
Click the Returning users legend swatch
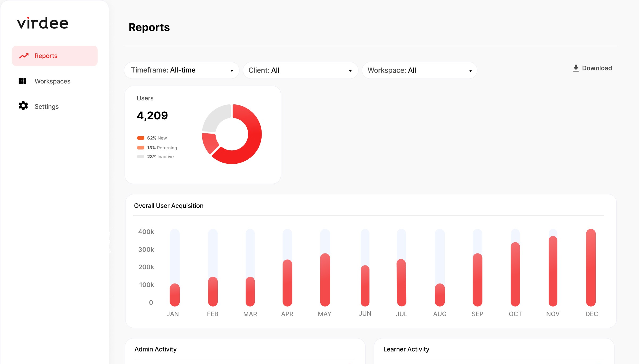(x=141, y=148)
